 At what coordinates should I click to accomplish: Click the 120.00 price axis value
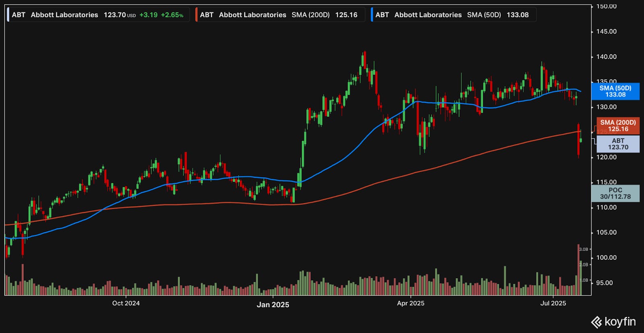(606, 157)
